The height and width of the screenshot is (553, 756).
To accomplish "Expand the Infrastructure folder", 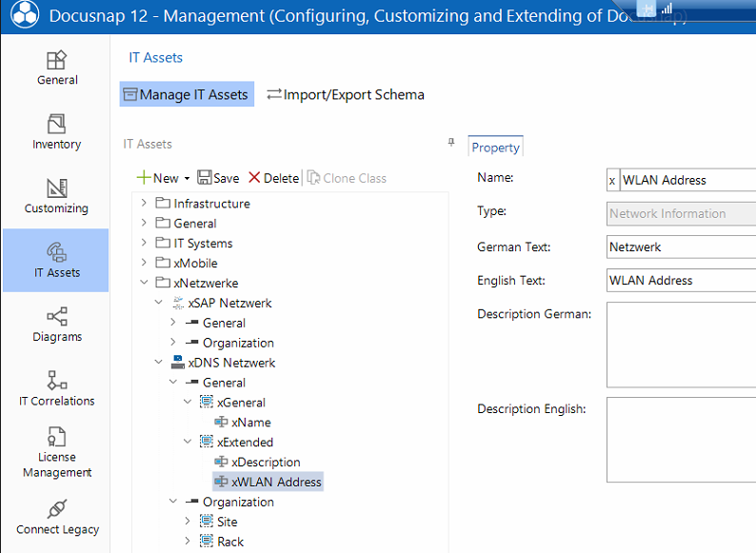I will coord(145,204).
